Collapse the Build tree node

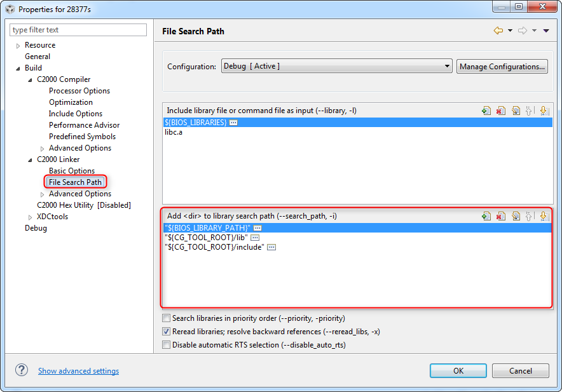click(x=18, y=68)
